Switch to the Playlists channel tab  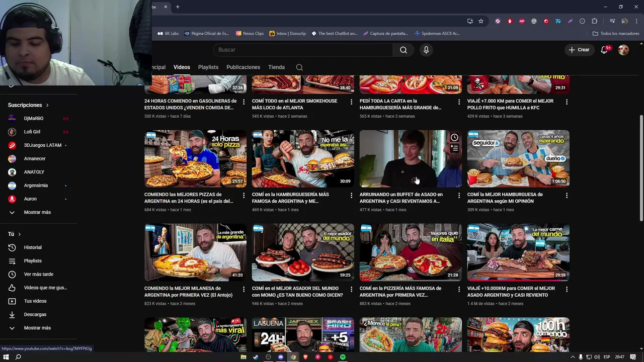[x=208, y=67]
